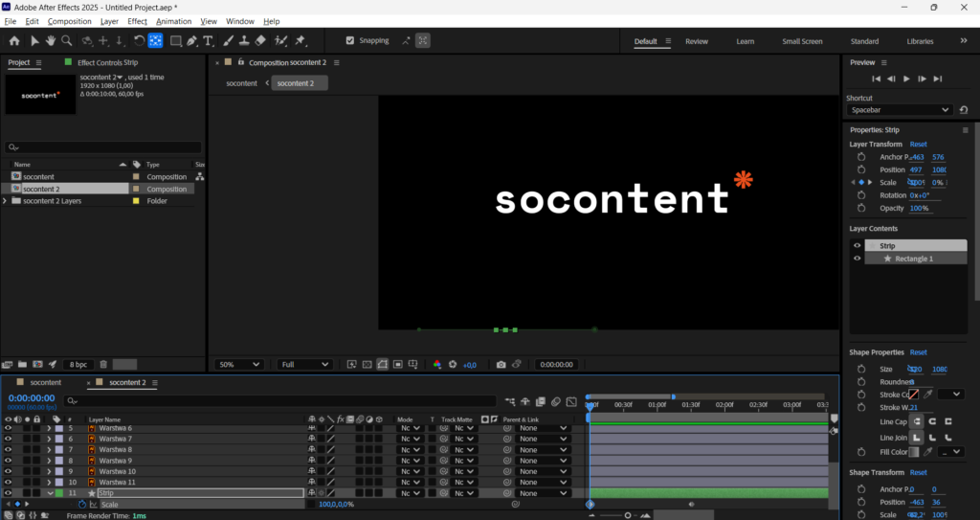Screen dimensions: 980x520
Task: Open the Spacebar shortcut dropdown
Action: coord(900,110)
